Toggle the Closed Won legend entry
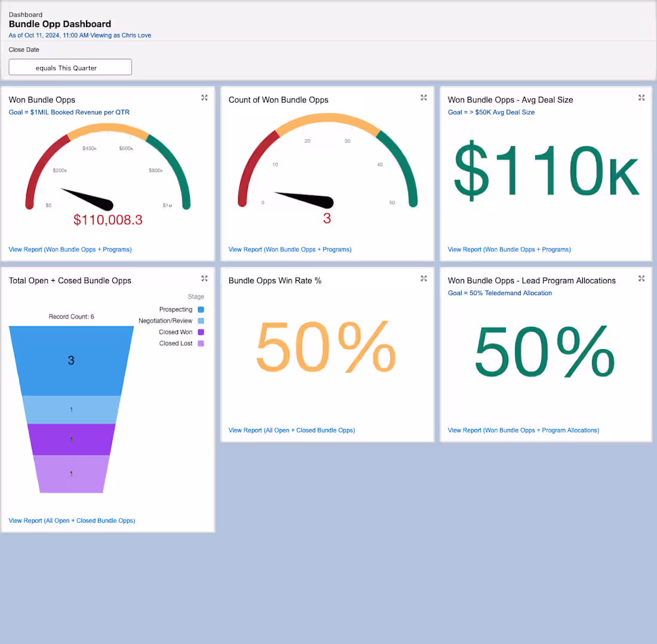This screenshot has height=644, width=657. 174,332
